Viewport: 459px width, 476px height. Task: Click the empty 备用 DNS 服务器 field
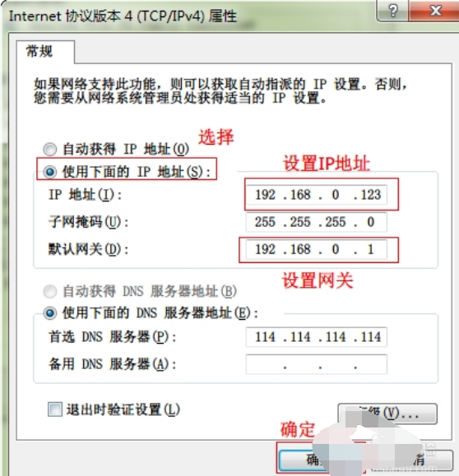(316, 364)
